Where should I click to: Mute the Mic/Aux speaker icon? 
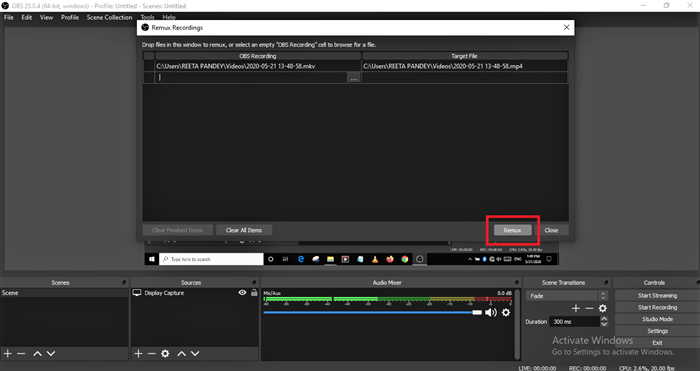(x=491, y=313)
